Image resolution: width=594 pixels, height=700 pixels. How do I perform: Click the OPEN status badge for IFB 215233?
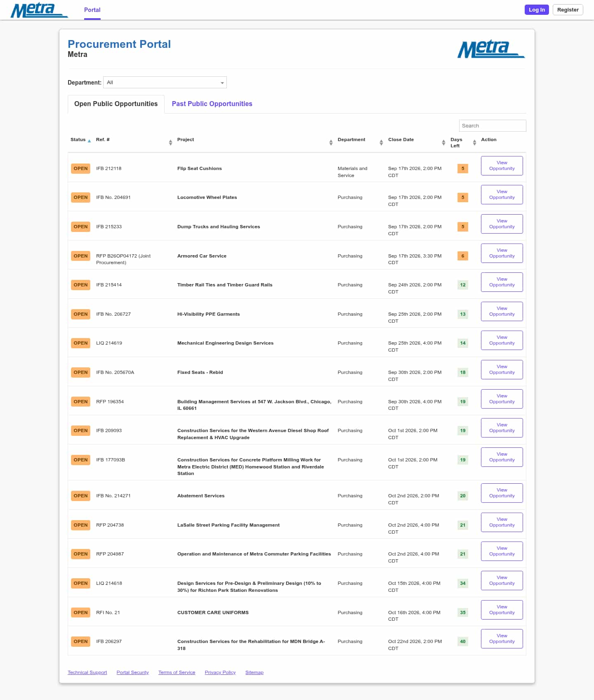(x=80, y=227)
